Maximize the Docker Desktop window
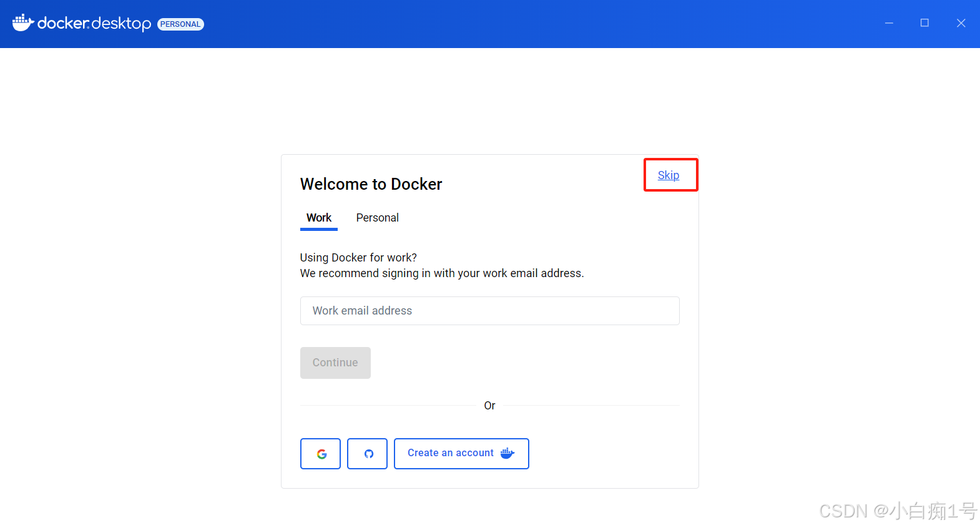The image size is (980, 528). pyautogui.click(x=924, y=24)
